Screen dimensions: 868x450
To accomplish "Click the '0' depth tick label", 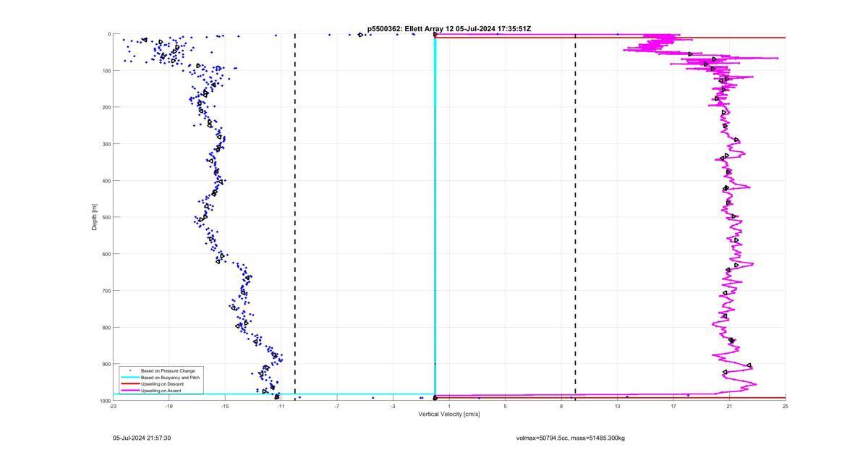I will coord(109,34).
